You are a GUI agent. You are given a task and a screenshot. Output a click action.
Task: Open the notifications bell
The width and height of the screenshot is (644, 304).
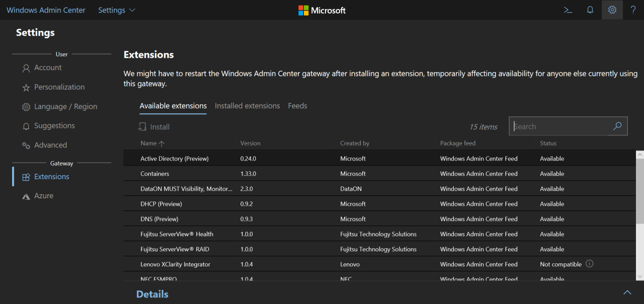click(590, 10)
